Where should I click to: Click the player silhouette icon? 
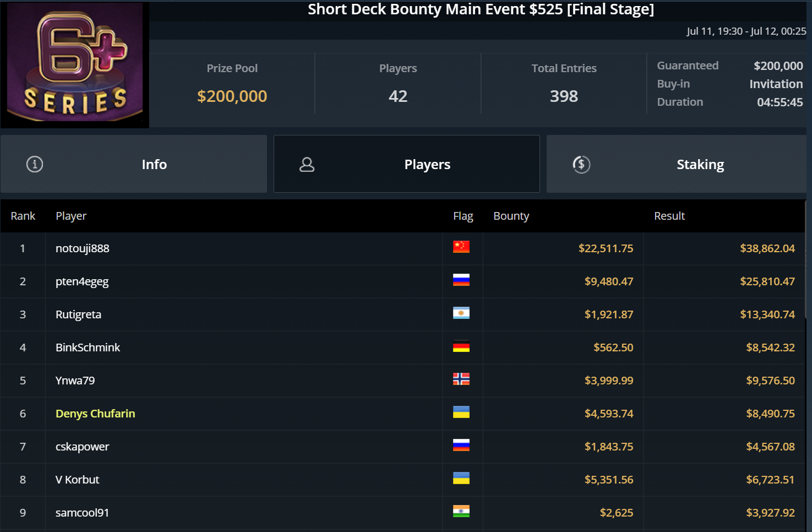307,164
